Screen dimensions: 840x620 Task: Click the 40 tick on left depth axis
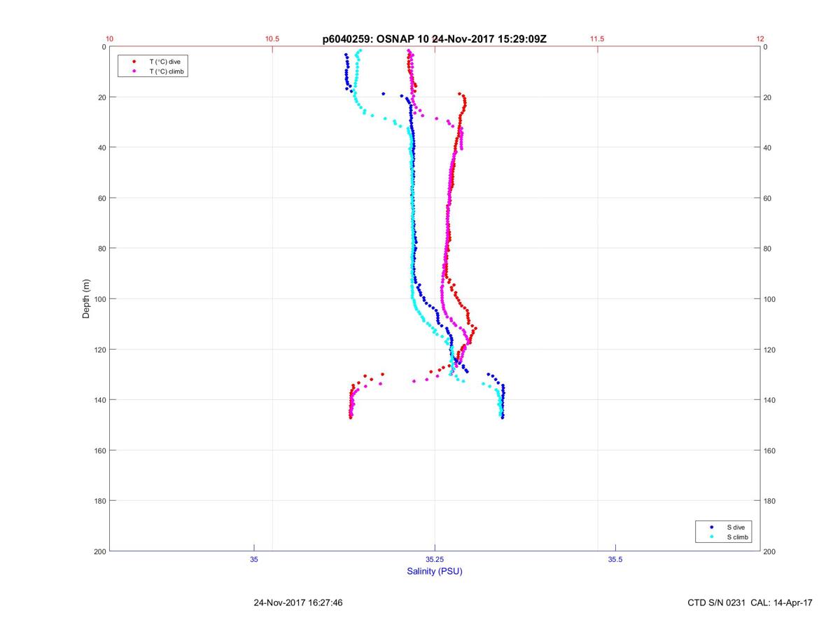101,148
